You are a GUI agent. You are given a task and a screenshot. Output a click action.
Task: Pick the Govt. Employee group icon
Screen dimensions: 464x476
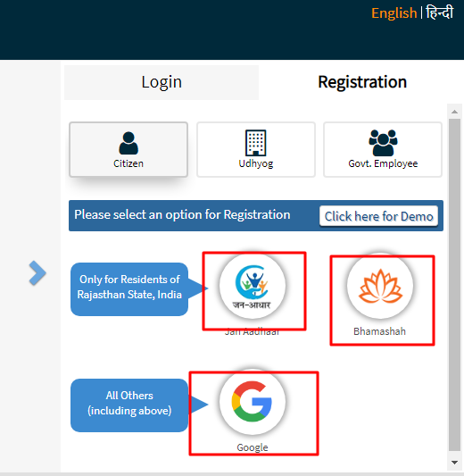(383, 143)
